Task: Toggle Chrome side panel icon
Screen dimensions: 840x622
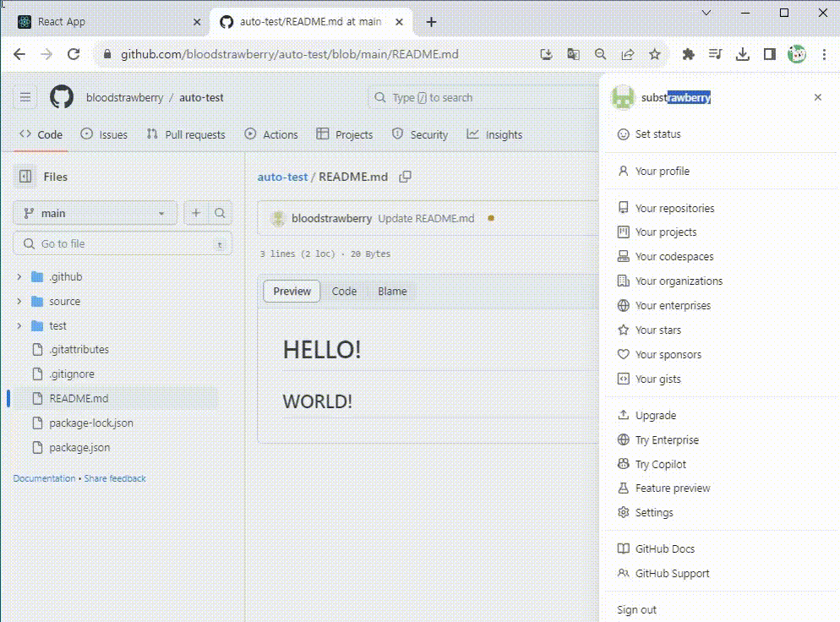Action: pos(770,54)
